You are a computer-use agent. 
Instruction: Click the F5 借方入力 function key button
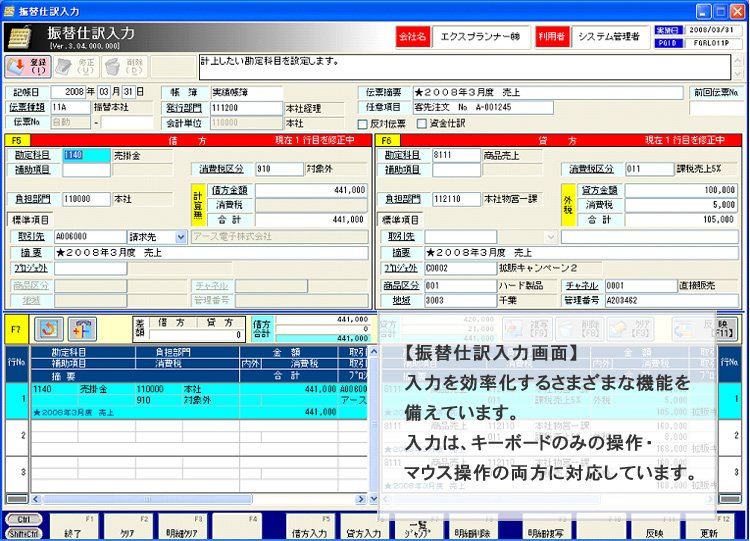[309, 526]
